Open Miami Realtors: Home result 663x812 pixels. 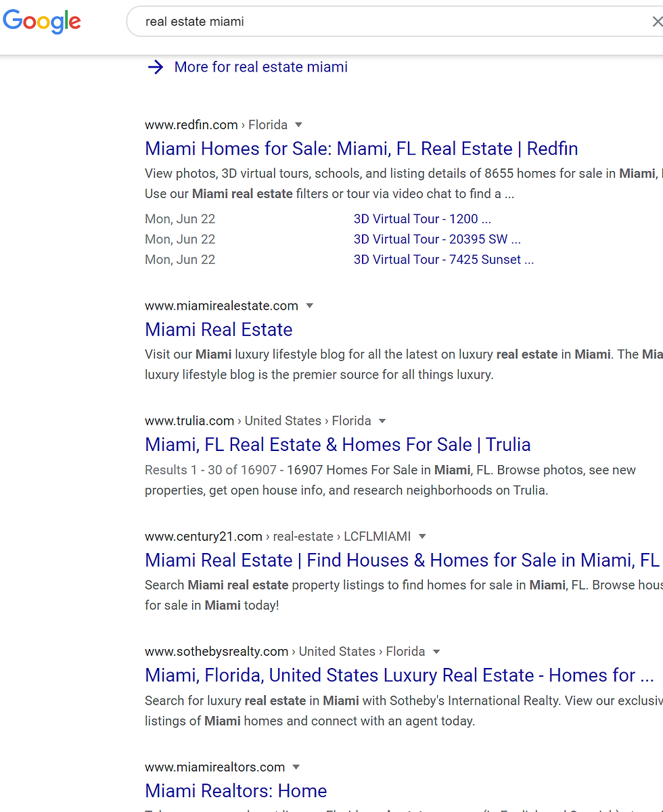pyautogui.click(x=236, y=790)
